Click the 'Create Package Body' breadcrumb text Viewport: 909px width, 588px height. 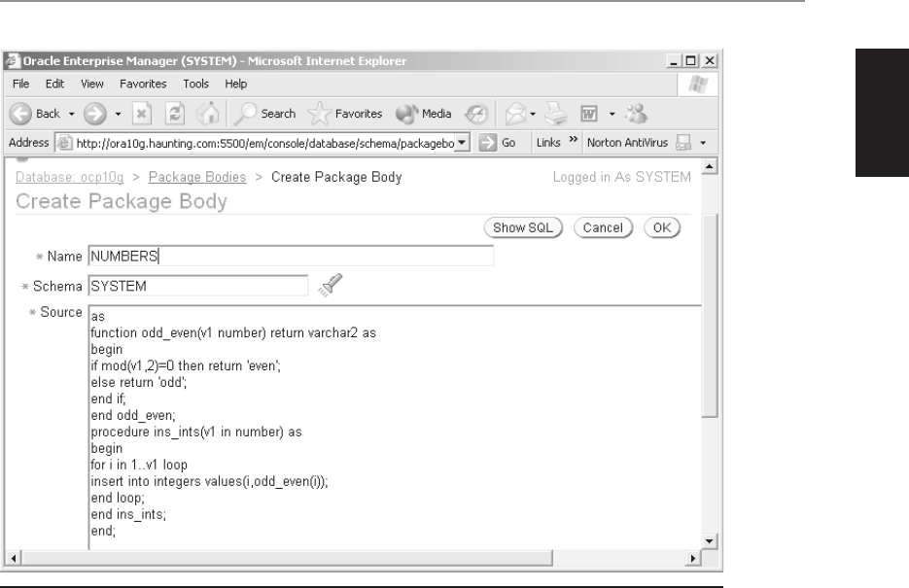point(336,177)
